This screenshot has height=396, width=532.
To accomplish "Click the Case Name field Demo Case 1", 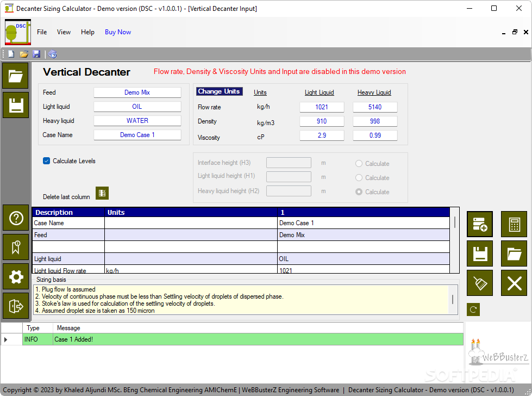I will [137, 135].
